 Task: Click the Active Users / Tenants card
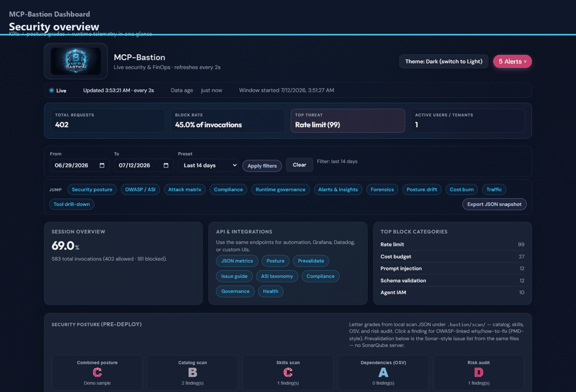pos(468,121)
